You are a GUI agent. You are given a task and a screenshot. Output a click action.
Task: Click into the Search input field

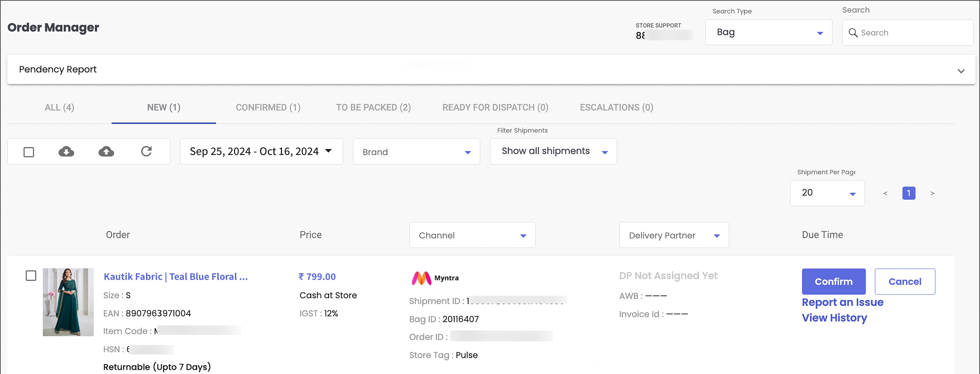(x=913, y=33)
